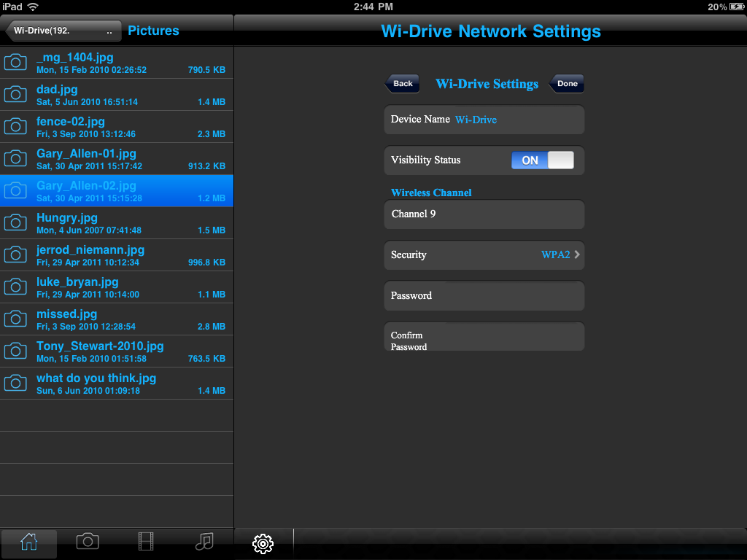Select the file _mg_1404.jpg
Screen dimensions: 747x560
click(75, 57)
